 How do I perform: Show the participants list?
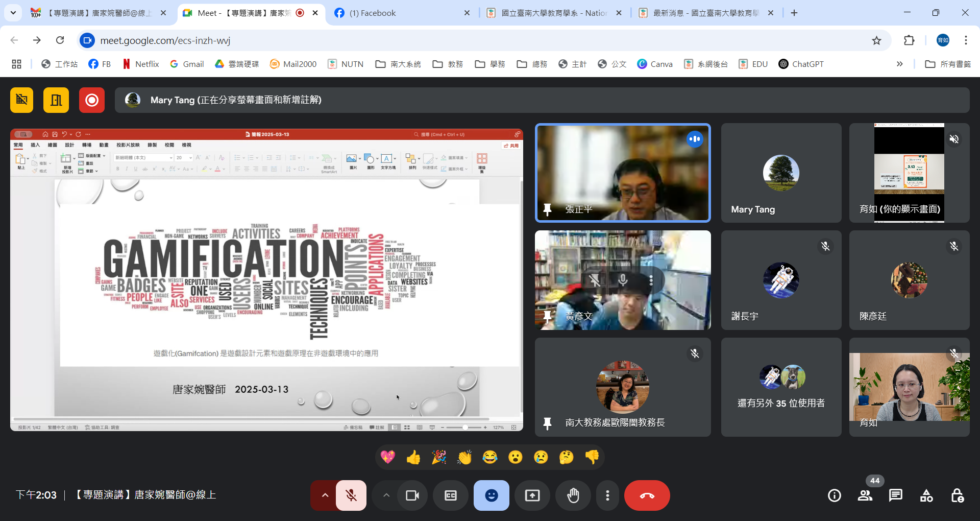(x=865, y=495)
